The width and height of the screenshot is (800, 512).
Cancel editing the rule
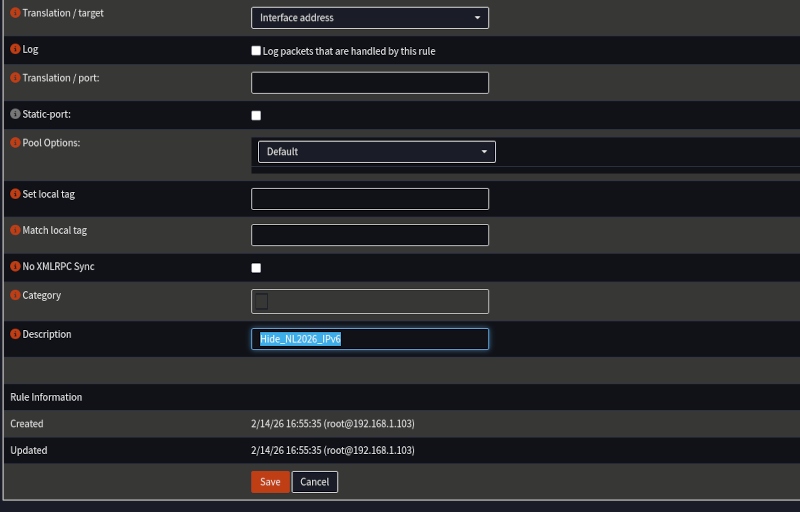coord(315,482)
